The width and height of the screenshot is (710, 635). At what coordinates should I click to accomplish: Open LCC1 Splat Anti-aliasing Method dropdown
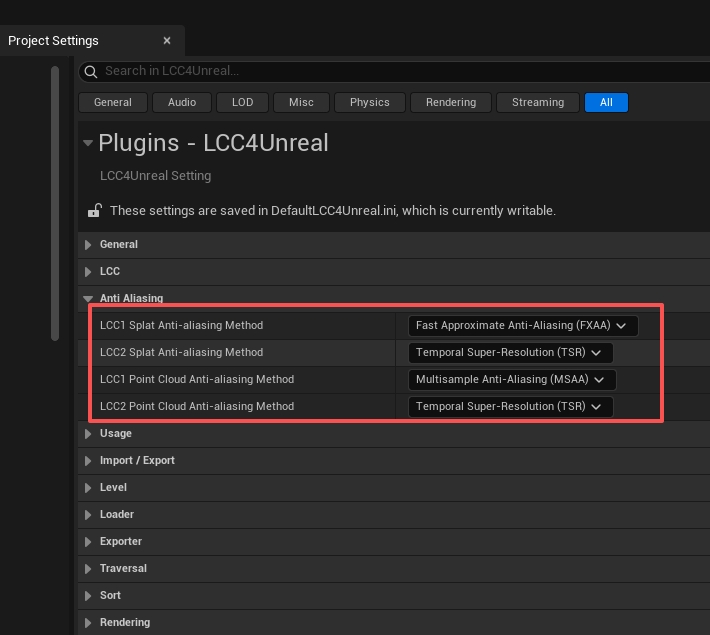tap(523, 326)
